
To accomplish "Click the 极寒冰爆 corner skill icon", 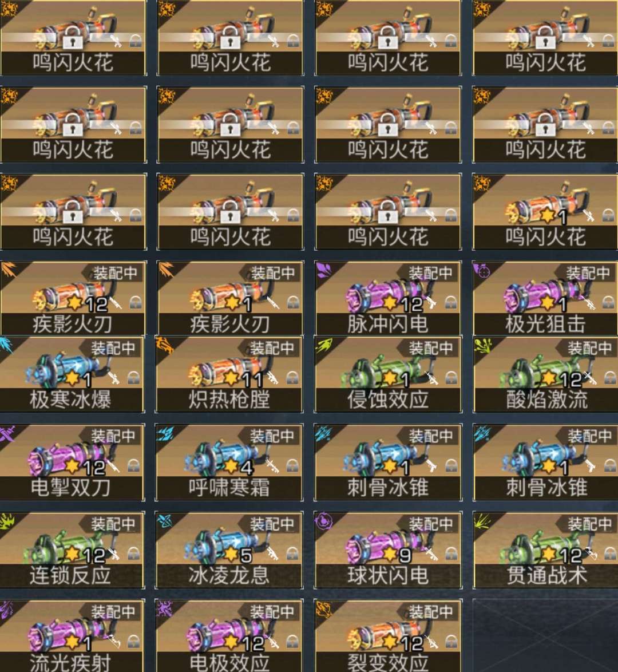I will [6, 345].
